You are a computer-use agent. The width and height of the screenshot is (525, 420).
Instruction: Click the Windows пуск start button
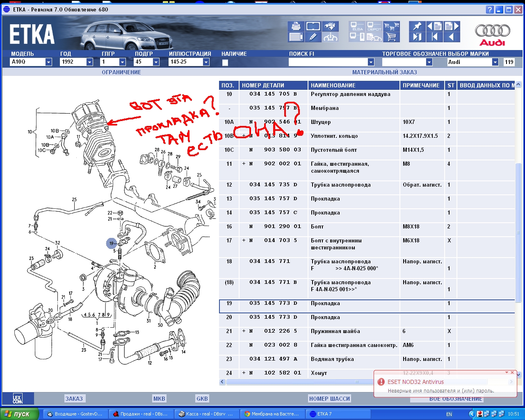click(20, 414)
